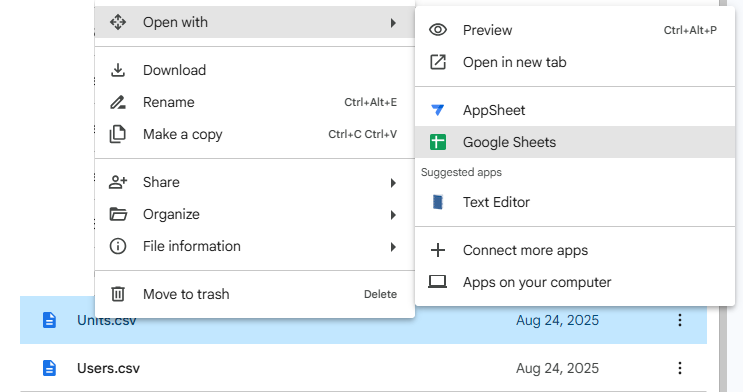This screenshot has width=745, height=392.
Task: Click the Suggested apps heading
Action: [461, 172]
